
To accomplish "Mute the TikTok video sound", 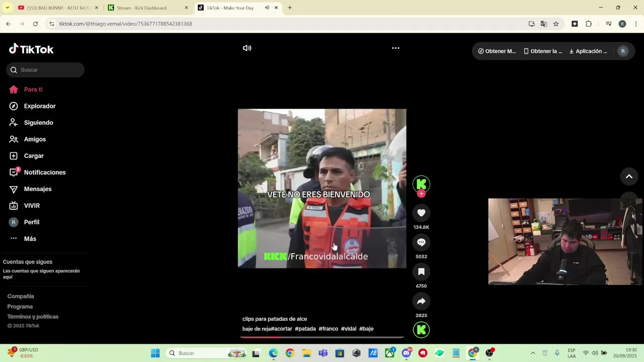I will click(247, 48).
